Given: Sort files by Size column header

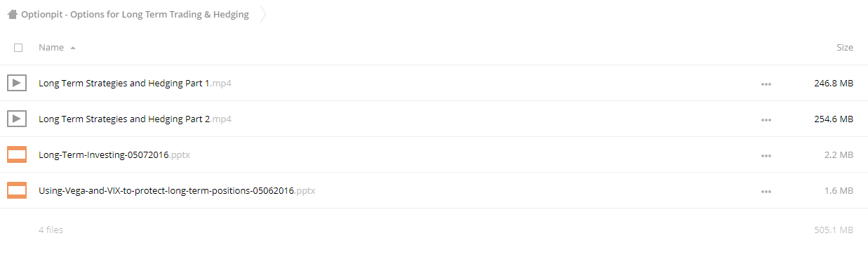Looking at the screenshot, I should 845,48.
